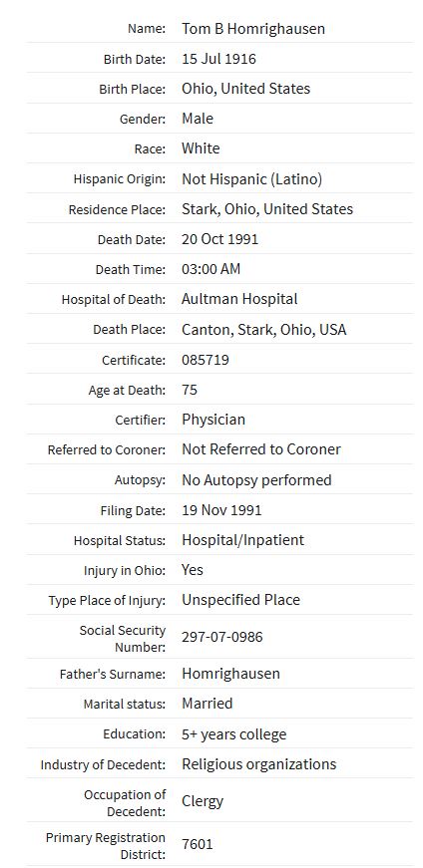The image size is (423, 868).
Task: Click the Father's Surname value Homrighausen
Action: [230, 674]
